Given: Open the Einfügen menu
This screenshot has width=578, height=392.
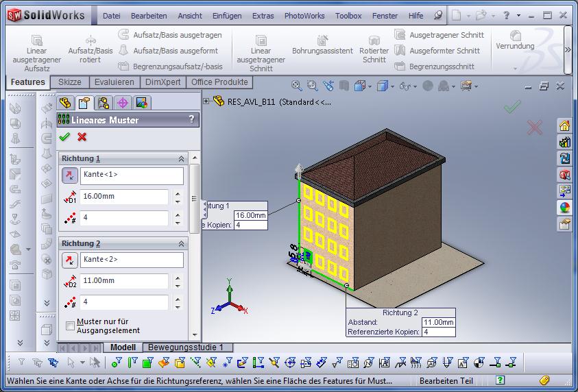Looking at the screenshot, I should pos(226,15).
